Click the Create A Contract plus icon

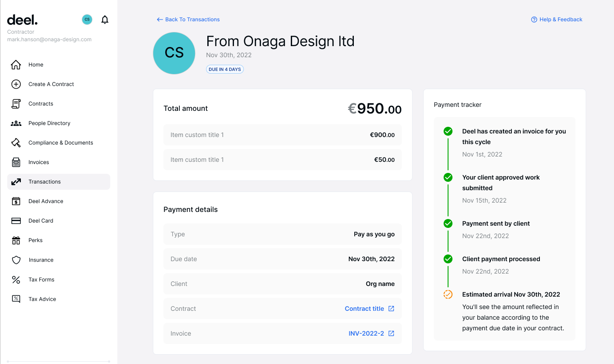[x=16, y=84]
